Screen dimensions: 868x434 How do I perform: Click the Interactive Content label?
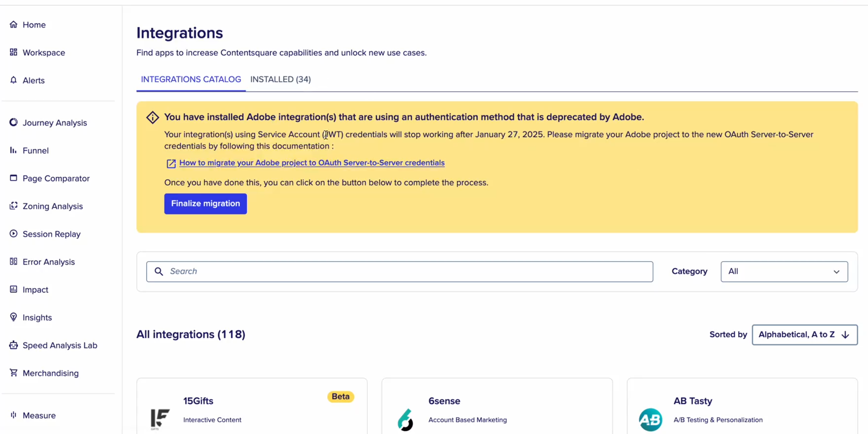pyautogui.click(x=212, y=420)
